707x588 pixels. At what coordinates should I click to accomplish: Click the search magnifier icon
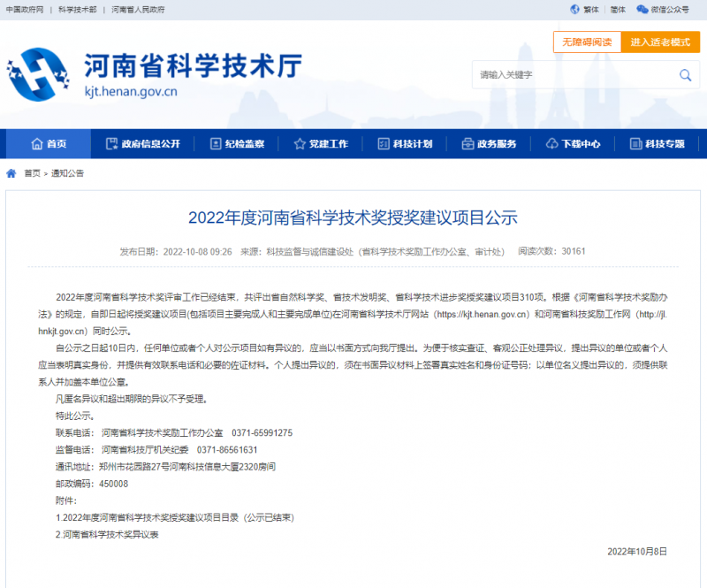(683, 75)
